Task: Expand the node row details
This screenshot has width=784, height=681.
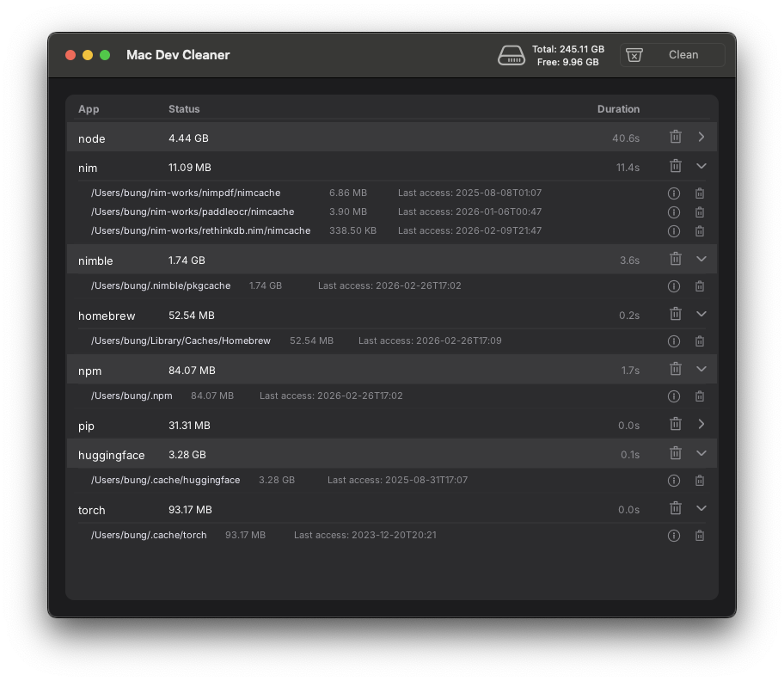Action: (x=701, y=136)
